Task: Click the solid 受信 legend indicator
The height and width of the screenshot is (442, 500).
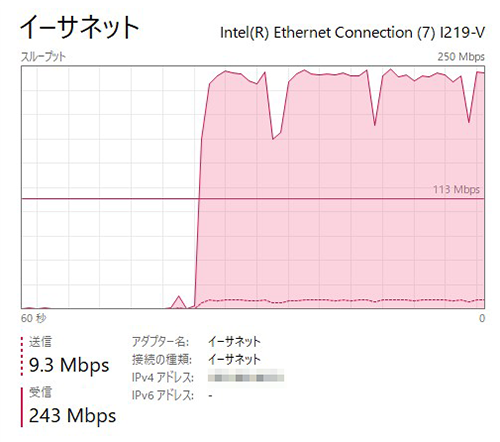Action: [22, 407]
